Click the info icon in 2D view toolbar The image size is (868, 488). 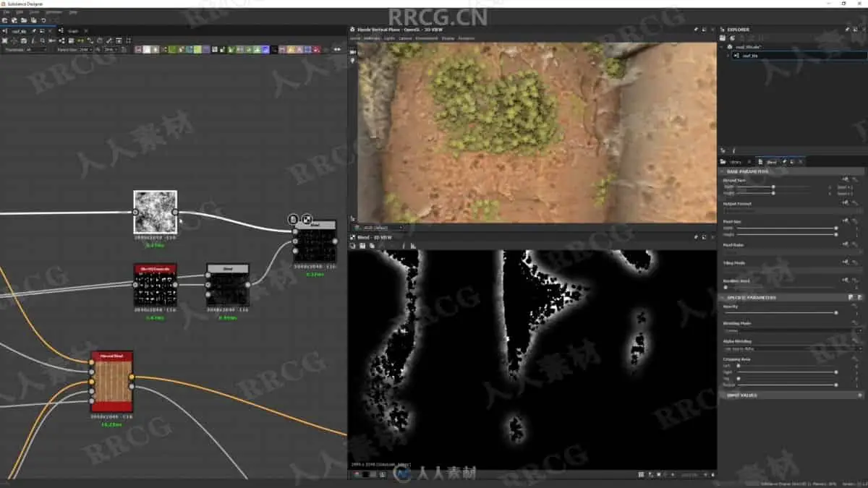[x=404, y=246]
